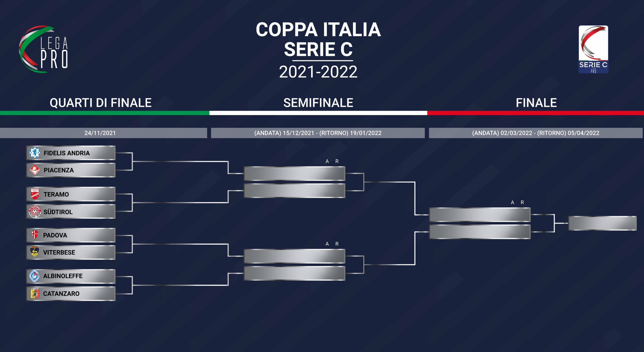644x352 pixels.
Task: Click the top empty semifinal slot
Action: tap(294, 173)
